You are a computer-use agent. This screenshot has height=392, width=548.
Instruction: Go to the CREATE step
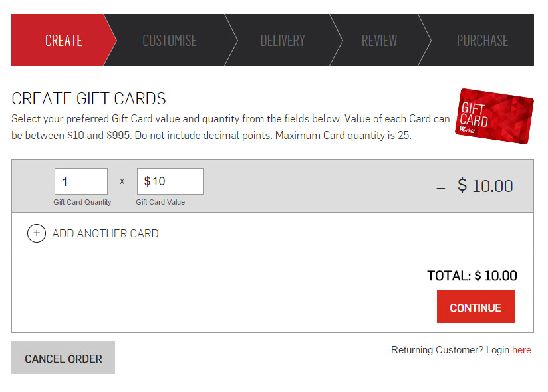[x=63, y=41]
